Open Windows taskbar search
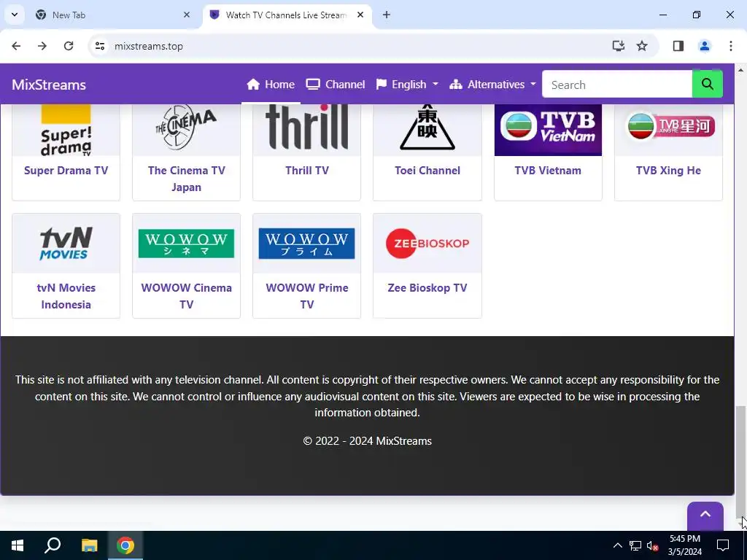Viewport: 747px width, 560px height. (53, 545)
